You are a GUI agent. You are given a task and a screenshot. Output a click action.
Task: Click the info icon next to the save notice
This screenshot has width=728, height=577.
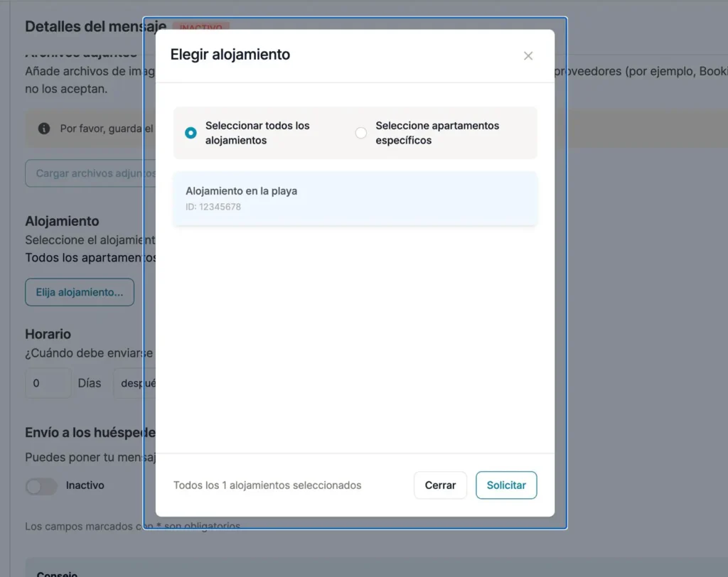(x=44, y=129)
